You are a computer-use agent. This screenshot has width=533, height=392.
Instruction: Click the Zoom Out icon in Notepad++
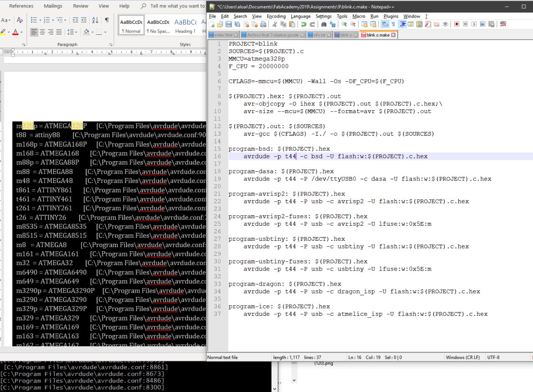point(353,24)
